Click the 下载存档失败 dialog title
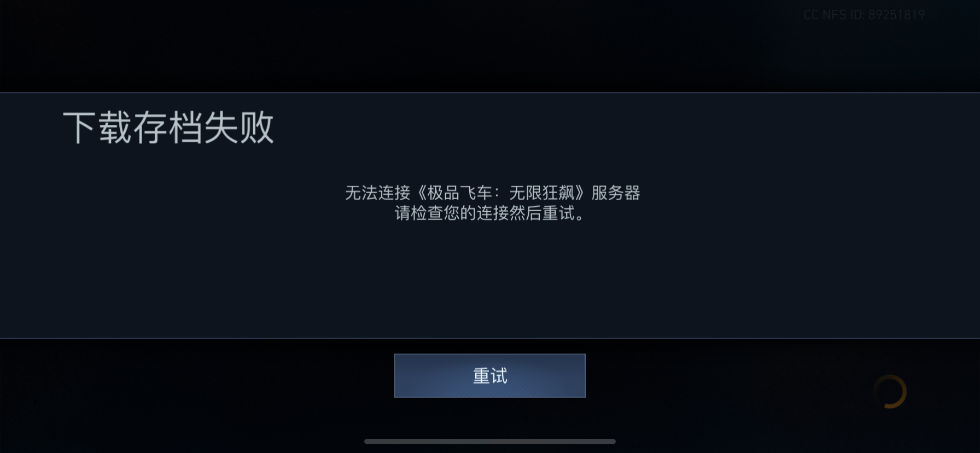Image resolution: width=980 pixels, height=453 pixels. 168,127
